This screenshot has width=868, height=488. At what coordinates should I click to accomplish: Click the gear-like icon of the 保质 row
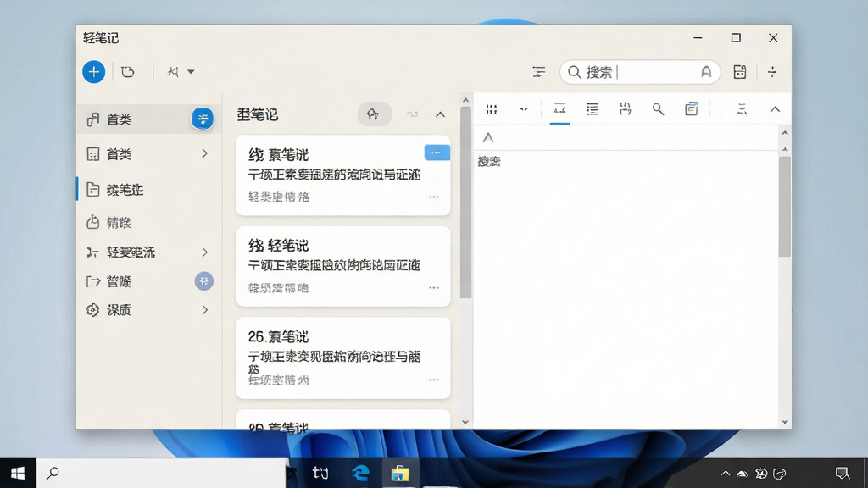93,310
